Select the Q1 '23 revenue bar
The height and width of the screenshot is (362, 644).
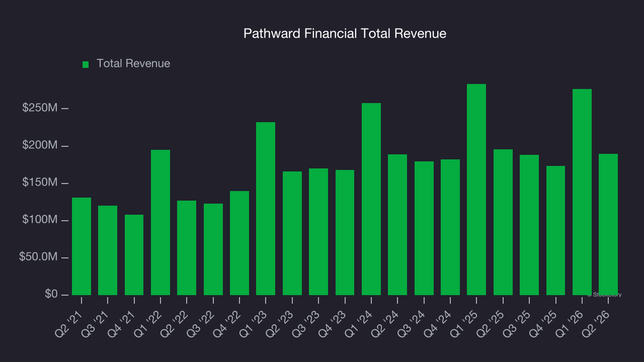pos(266,209)
